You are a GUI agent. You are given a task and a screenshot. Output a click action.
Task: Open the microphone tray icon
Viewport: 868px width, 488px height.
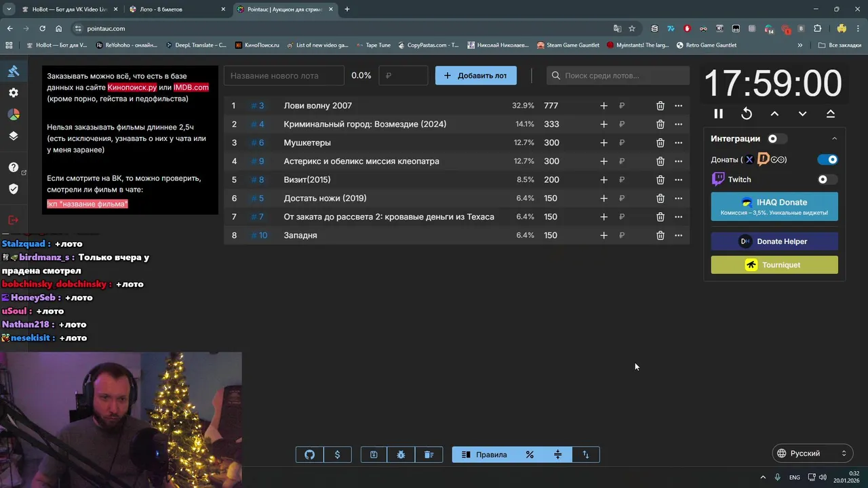pos(778,477)
